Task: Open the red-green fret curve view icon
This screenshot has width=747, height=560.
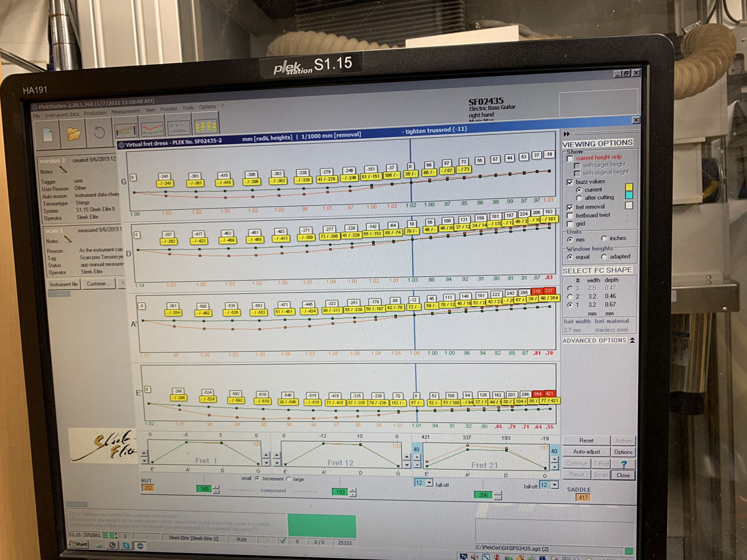Action: click(x=152, y=128)
